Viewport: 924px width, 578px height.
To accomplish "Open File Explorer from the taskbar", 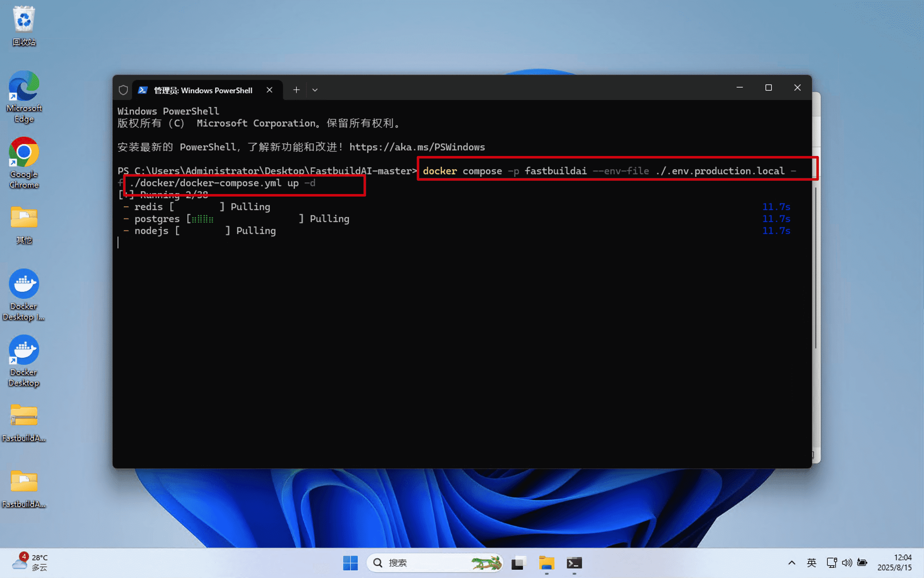I will (546, 563).
